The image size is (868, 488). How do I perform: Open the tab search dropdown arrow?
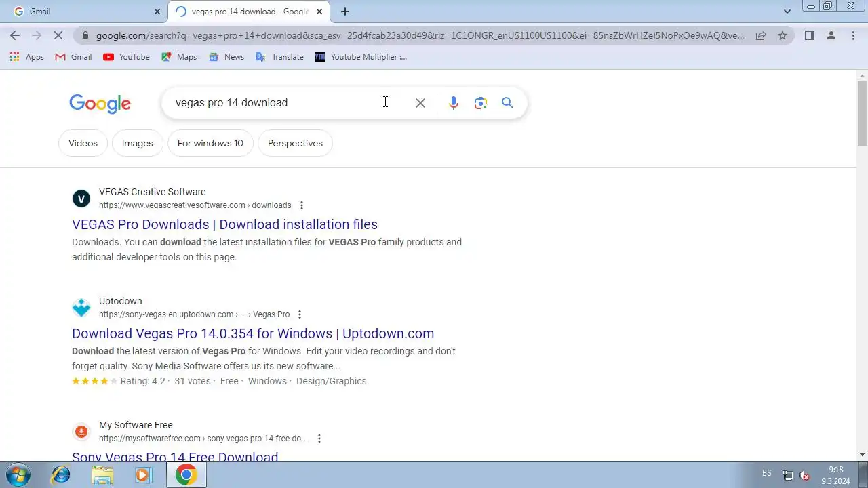point(787,12)
